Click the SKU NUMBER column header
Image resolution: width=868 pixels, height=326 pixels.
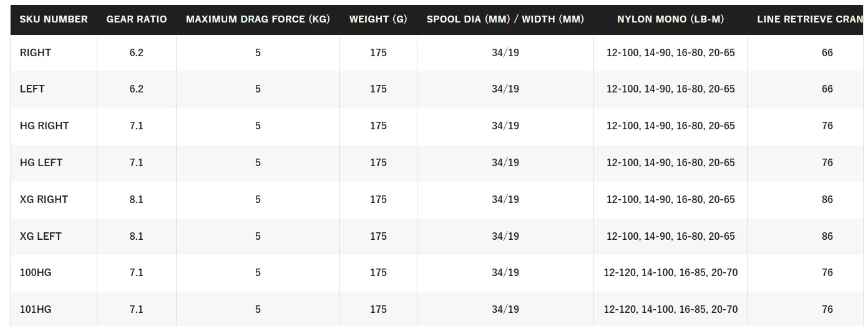point(54,19)
